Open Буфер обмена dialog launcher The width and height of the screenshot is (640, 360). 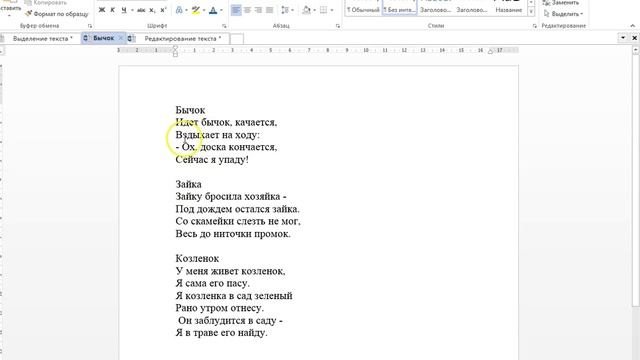(90, 26)
